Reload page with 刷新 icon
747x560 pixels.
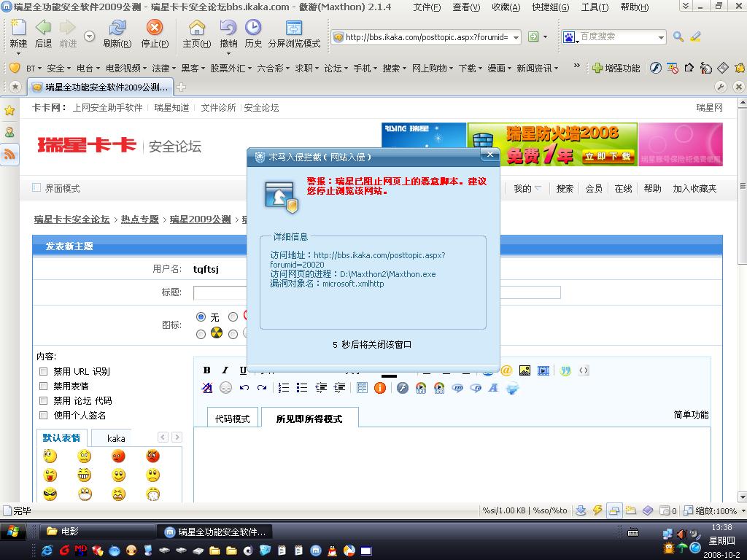coord(117,28)
